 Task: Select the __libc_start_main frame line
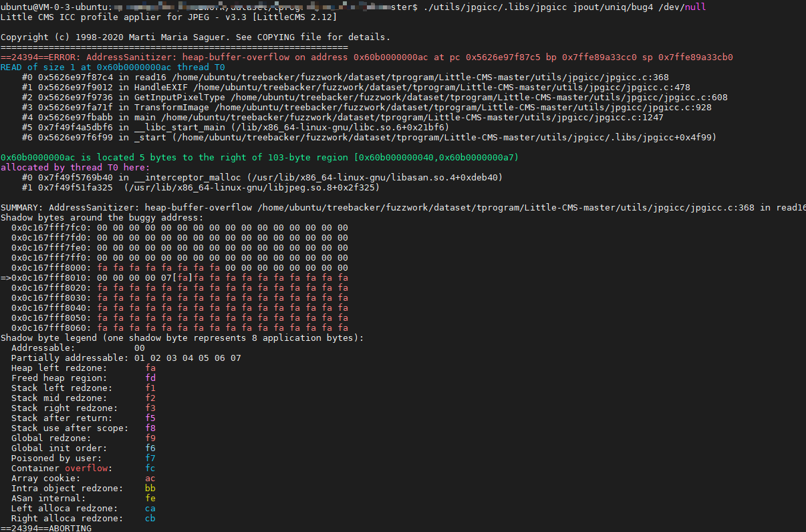click(200, 127)
